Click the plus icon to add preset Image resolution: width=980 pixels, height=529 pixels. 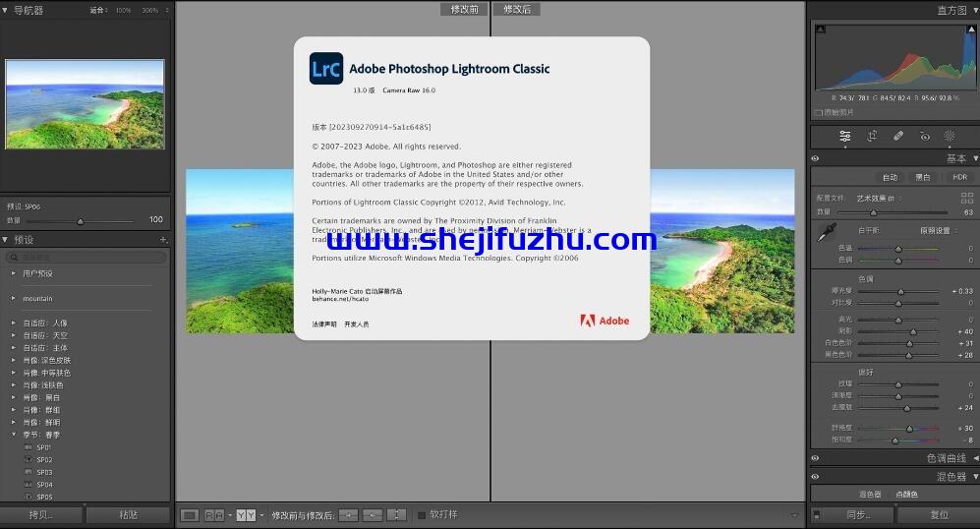tap(163, 240)
